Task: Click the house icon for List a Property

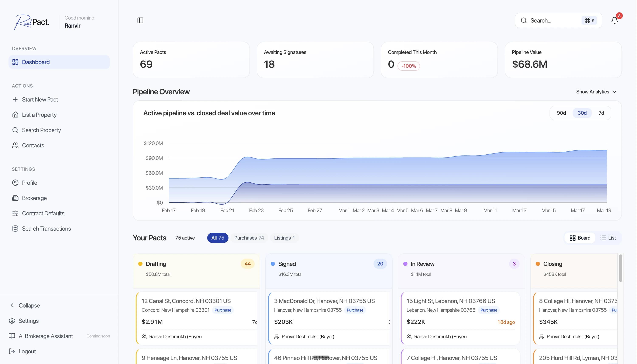Action: tap(15, 115)
